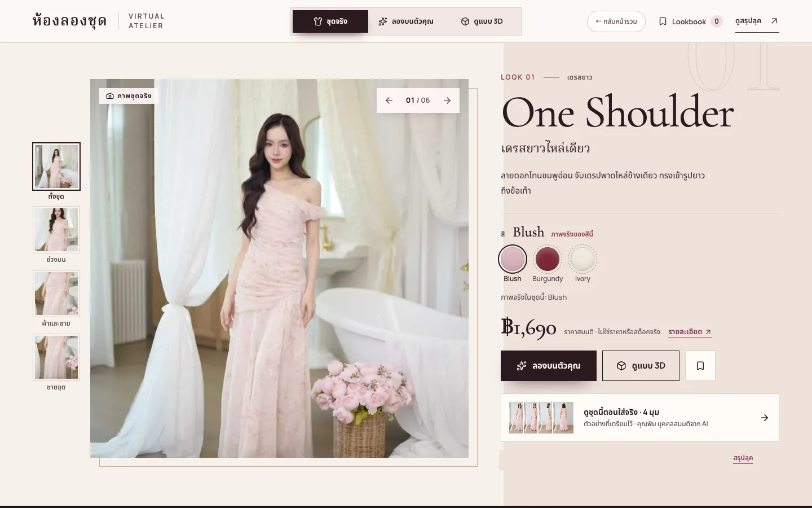
Task: Go to previous photo with left arrow
Action: click(389, 100)
